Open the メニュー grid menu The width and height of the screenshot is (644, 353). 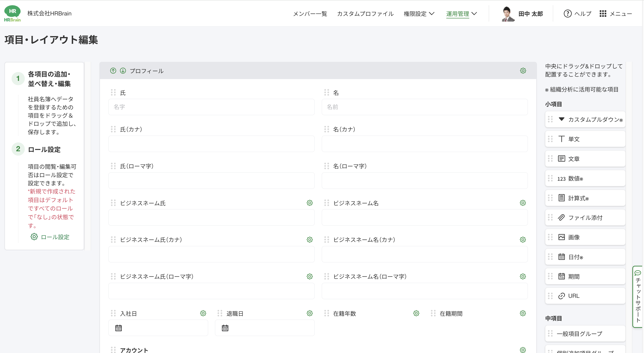616,14
